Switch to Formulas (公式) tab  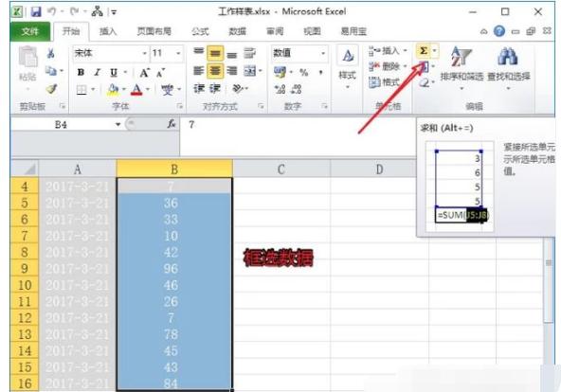point(200,31)
